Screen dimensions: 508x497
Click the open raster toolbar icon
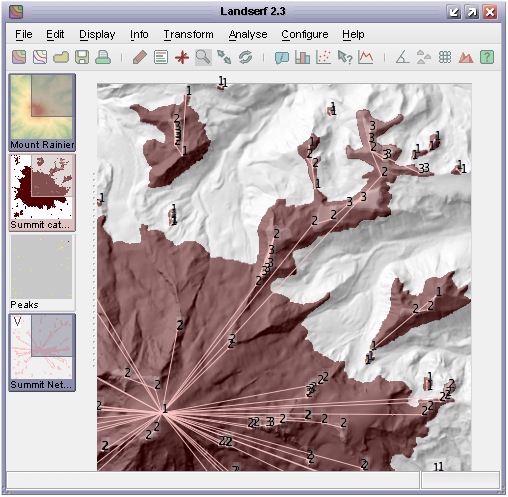point(19,57)
